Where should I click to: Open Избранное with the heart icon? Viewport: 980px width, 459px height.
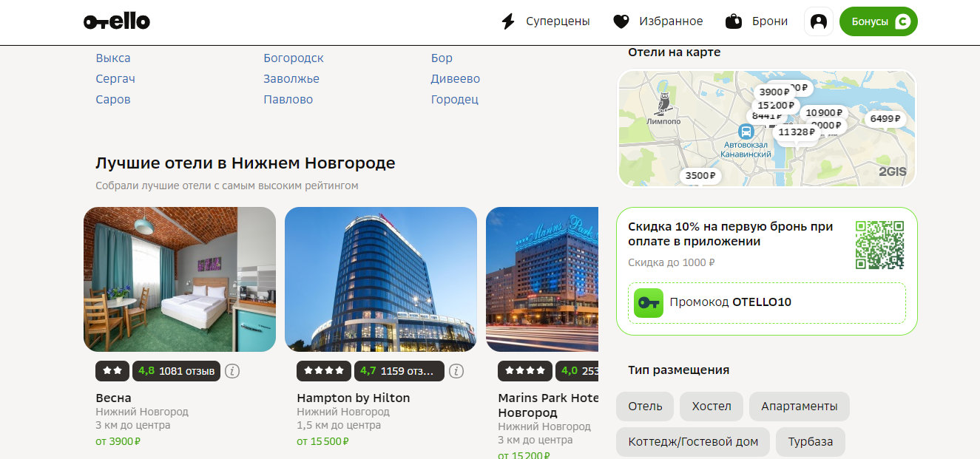click(x=621, y=21)
